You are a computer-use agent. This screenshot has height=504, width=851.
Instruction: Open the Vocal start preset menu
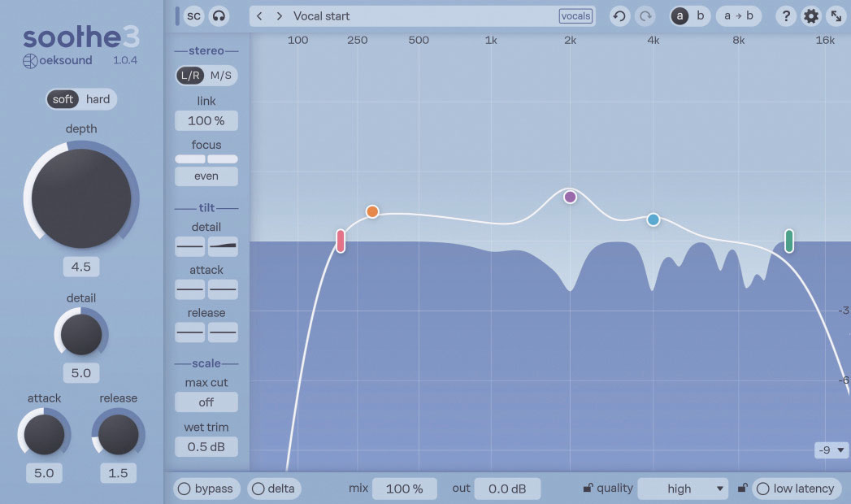[422, 16]
